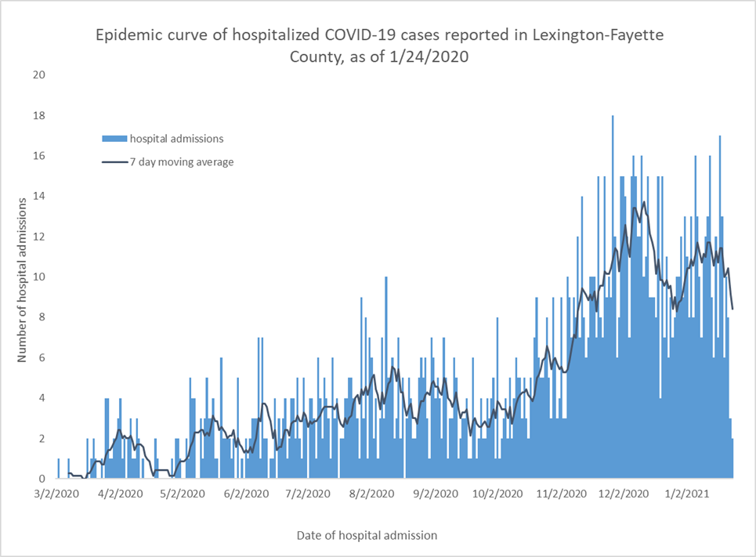
Task: Click the 3/2/2020 date label
Action: [x=58, y=494]
